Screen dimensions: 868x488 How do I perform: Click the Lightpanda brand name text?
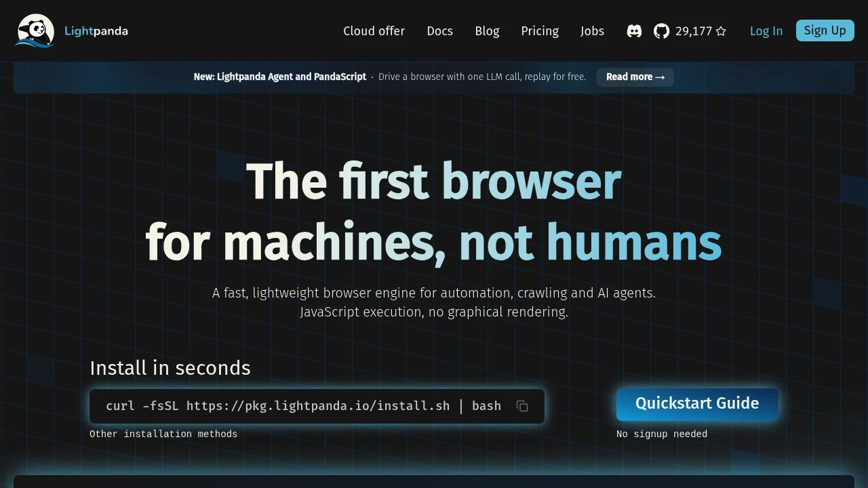[96, 31]
